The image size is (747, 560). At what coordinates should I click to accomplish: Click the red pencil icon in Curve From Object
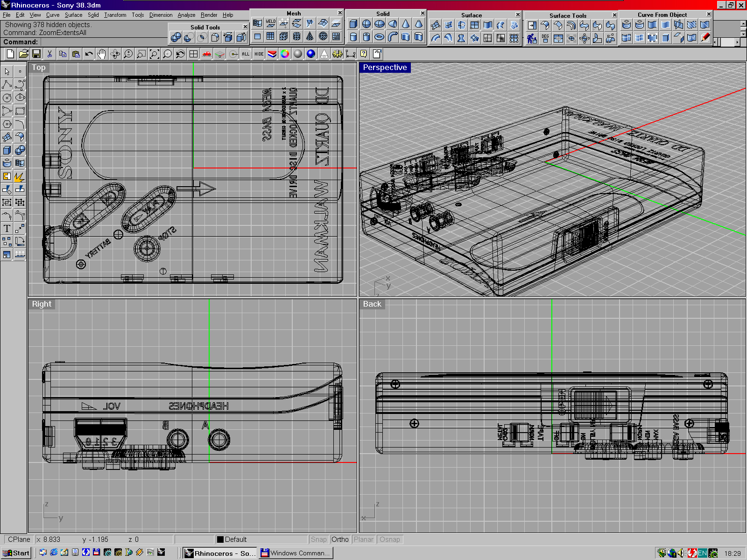tap(705, 37)
